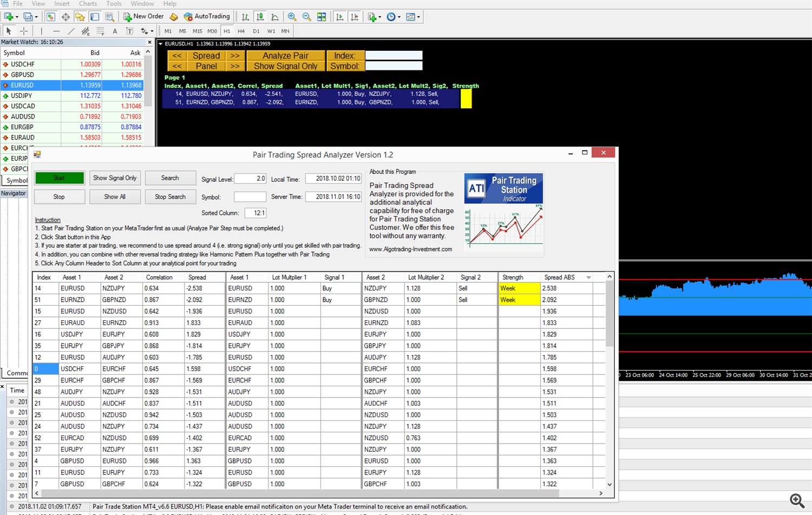The height and width of the screenshot is (515, 812).
Task: Open the Help menu
Action: [170, 4]
